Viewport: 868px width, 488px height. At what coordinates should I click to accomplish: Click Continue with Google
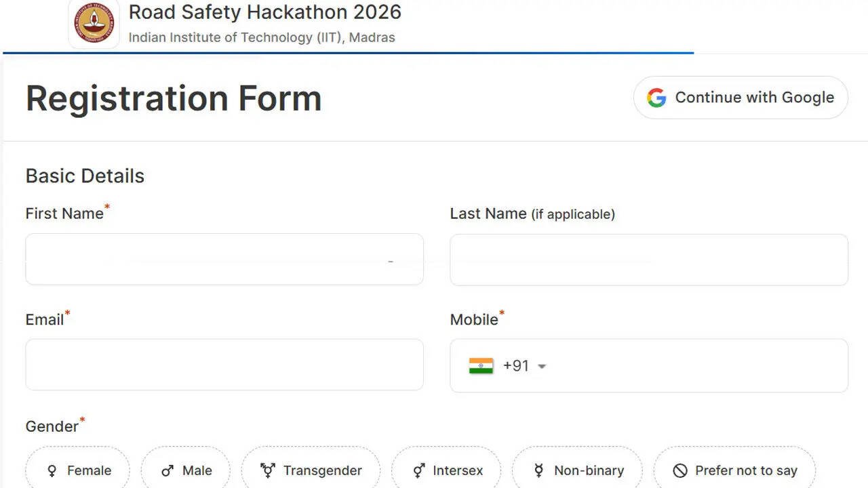[x=741, y=98]
